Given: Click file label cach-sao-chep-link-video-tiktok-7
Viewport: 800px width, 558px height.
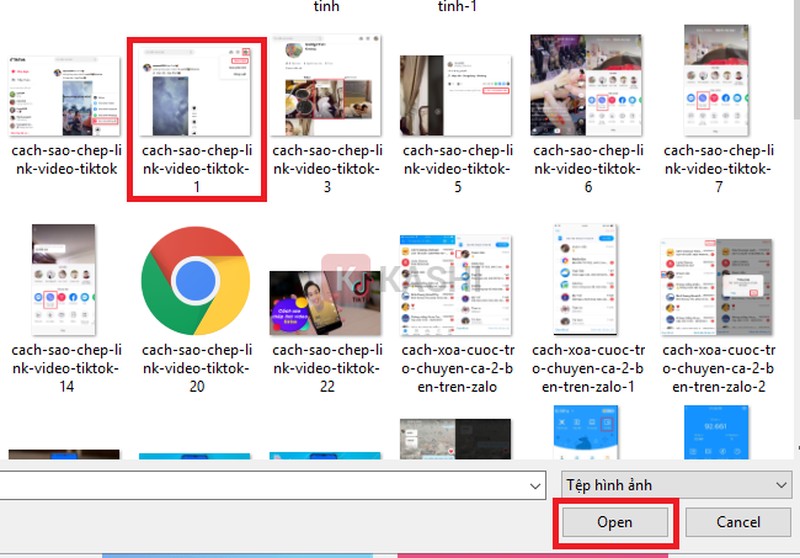Looking at the screenshot, I should click(x=719, y=169).
